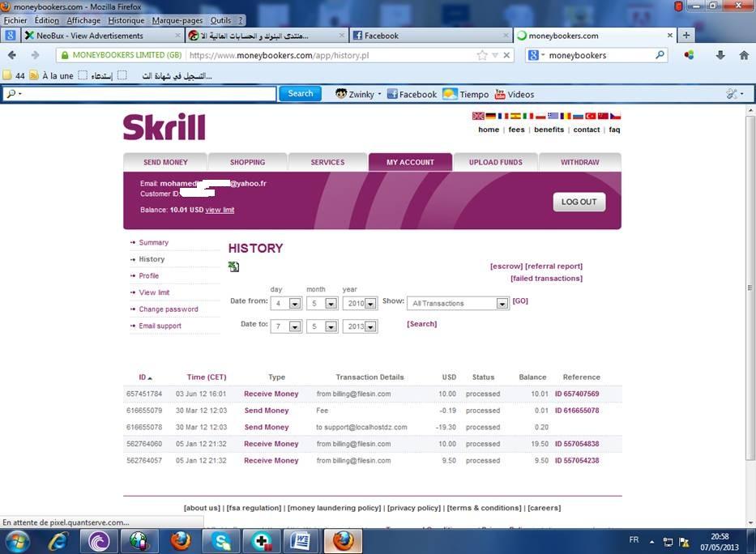Open the Firefox downloads panel

click(x=720, y=55)
